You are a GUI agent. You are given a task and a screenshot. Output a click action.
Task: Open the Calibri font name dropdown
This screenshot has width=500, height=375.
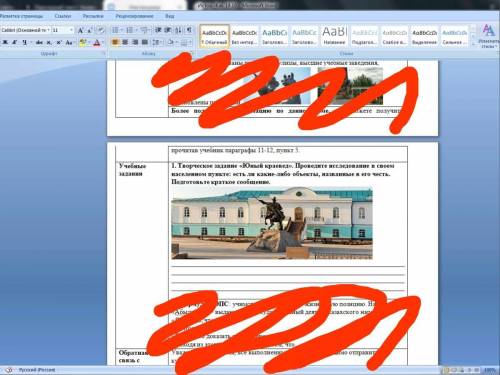[x=25, y=30]
